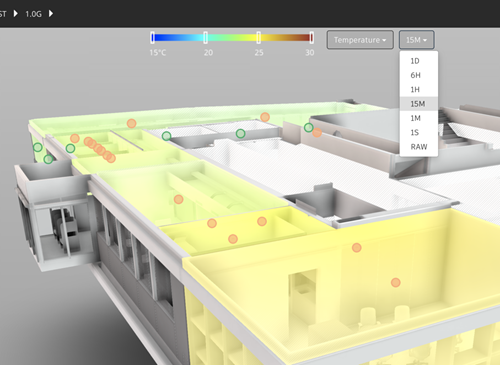Open the 1.0G breadcrumb level
Image resolution: width=500 pixels, height=365 pixels.
point(33,14)
